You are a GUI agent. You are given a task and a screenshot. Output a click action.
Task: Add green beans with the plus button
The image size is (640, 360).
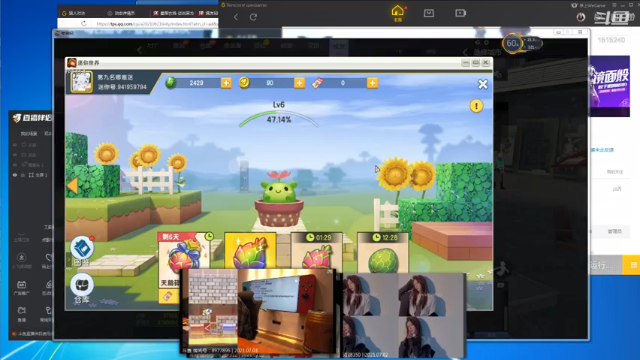point(226,83)
